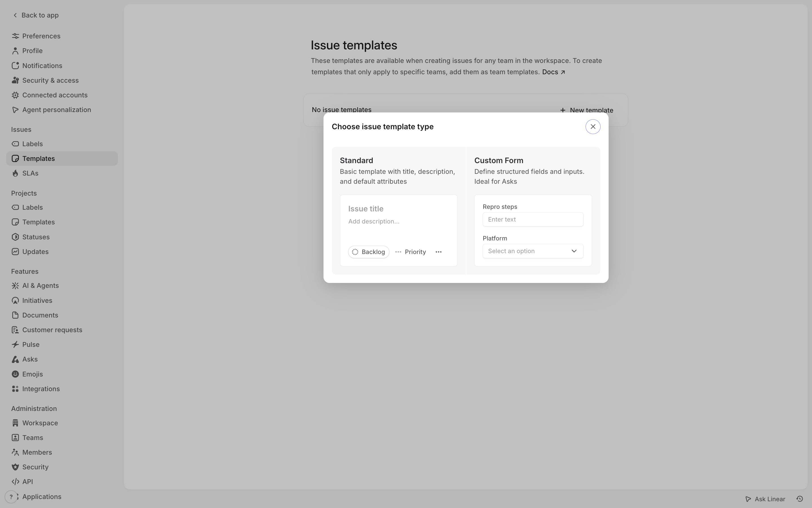Click the Preferences sliders icon
This screenshot has height=508, width=812.
pos(15,36)
